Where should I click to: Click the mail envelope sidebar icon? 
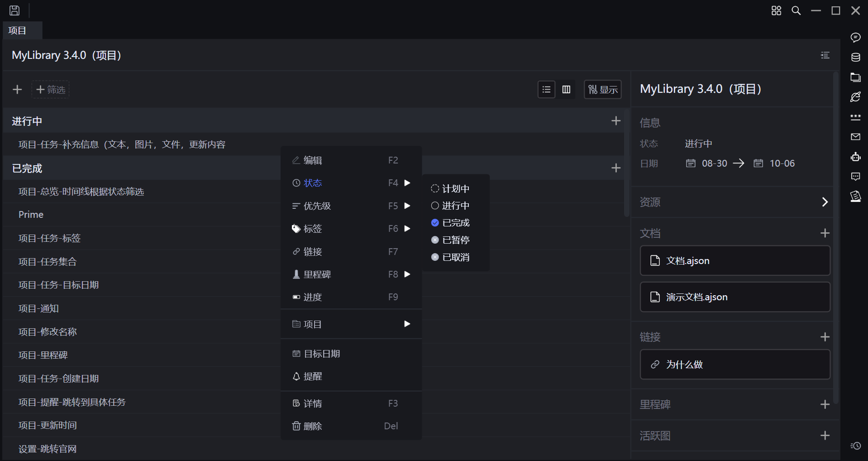point(855,137)
